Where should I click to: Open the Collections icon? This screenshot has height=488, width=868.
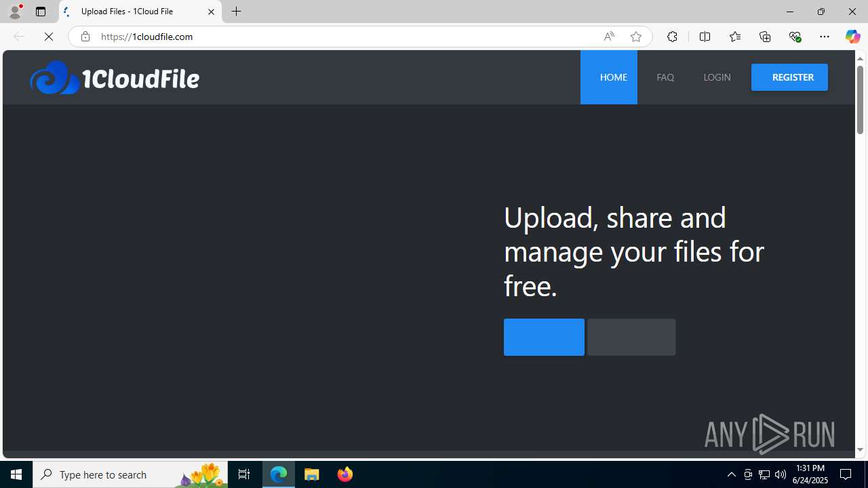(x=765, y=37)
